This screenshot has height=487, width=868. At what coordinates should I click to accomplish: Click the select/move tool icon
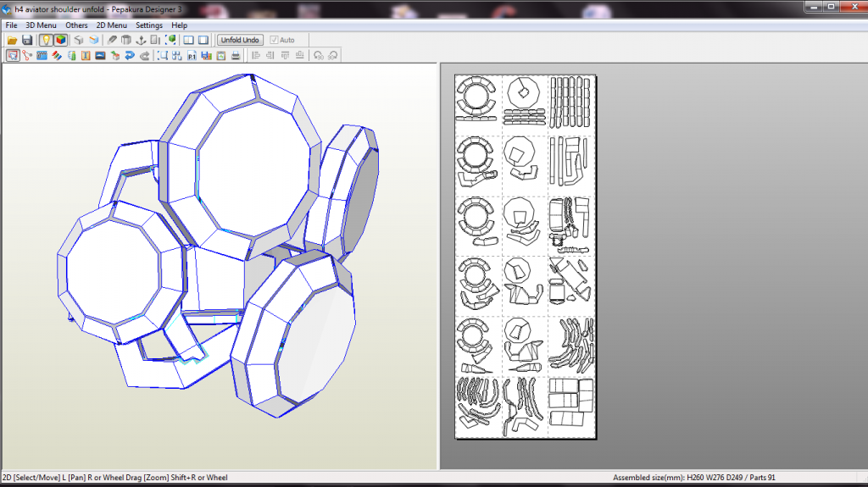coord(13,56)
